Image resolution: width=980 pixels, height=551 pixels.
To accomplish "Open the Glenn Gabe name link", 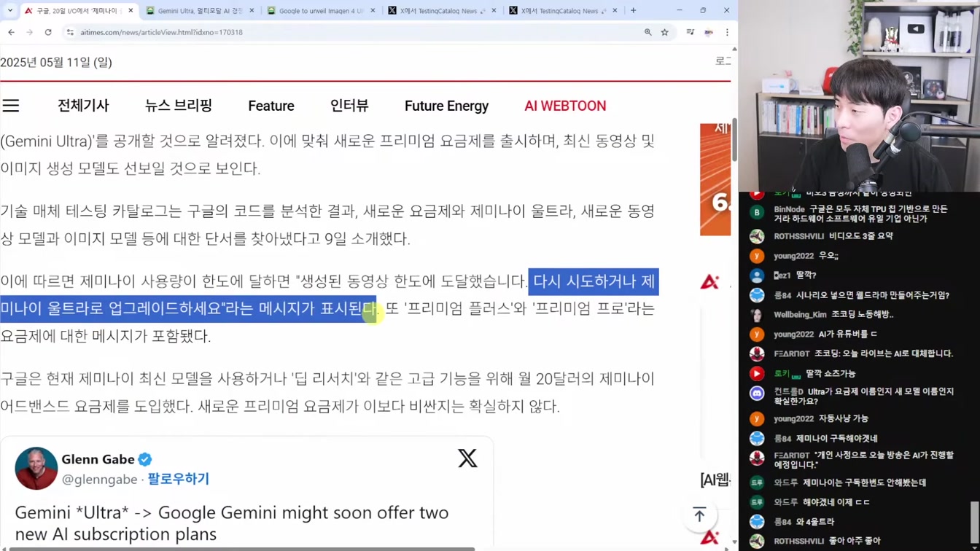I will [x=98, y=459].
